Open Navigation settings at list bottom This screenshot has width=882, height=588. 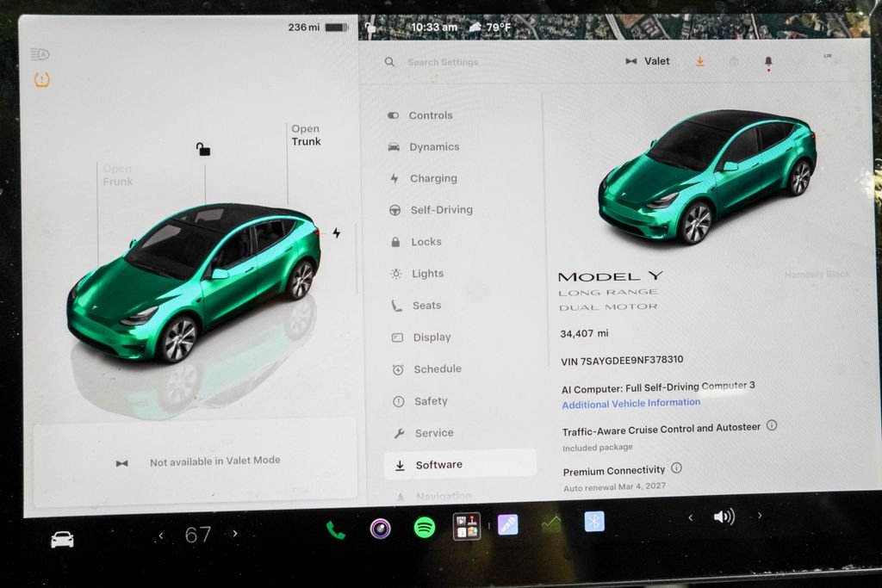(433, 497)
